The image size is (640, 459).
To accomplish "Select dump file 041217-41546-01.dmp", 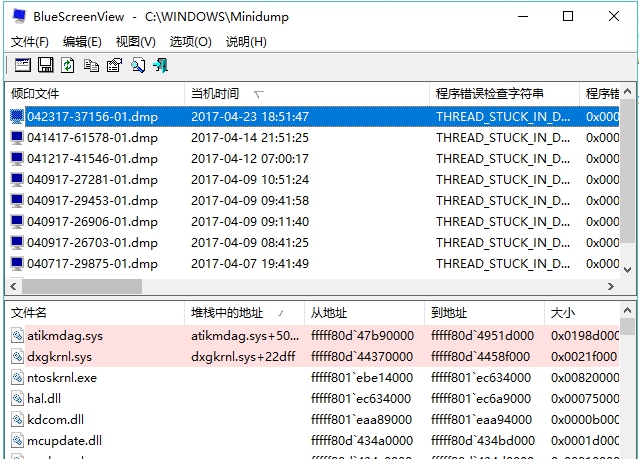I will [x=92, y=158].
